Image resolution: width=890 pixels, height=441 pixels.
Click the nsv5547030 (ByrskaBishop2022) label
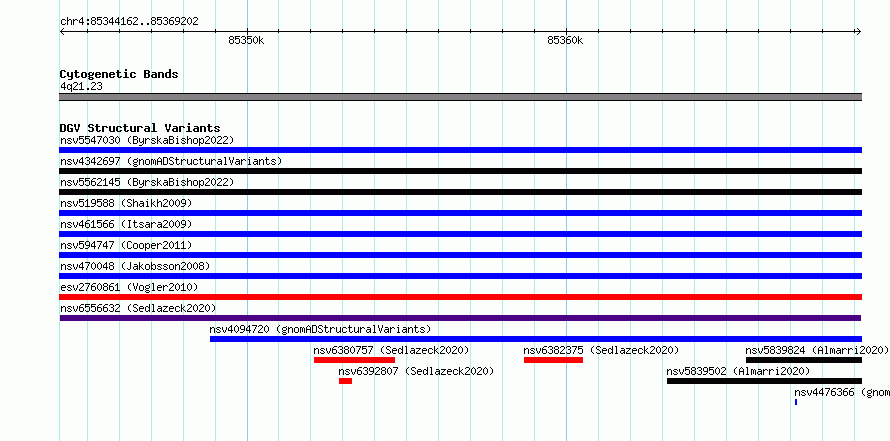[147, 140]
